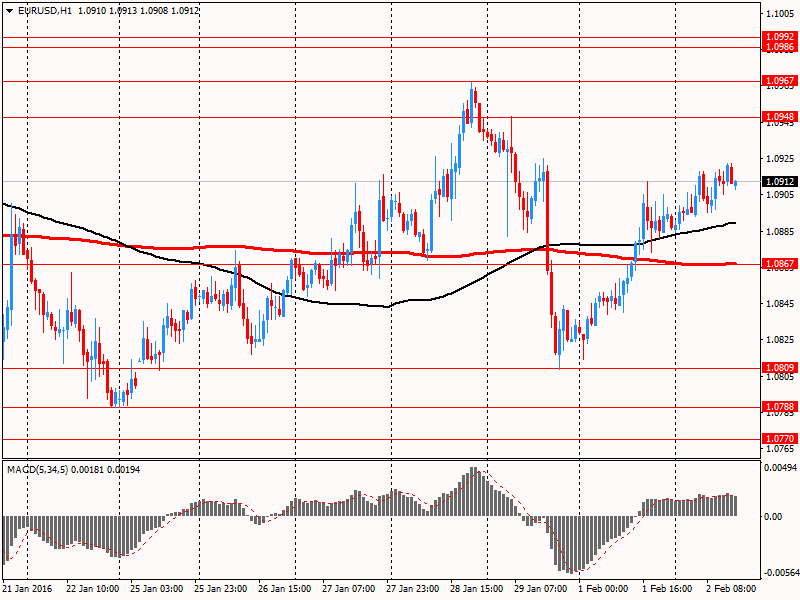Click the -0.00564 MACD scale value
The image size is (800, 600).
pos(780,574)
